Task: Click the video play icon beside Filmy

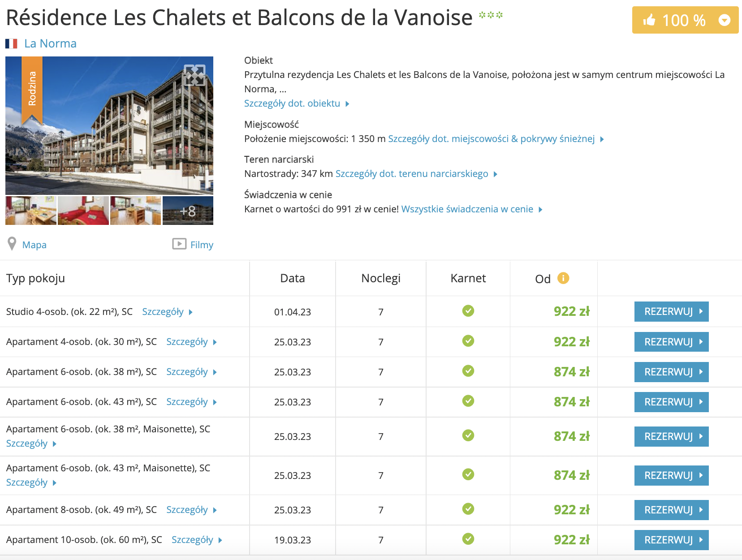Action: 179,244
